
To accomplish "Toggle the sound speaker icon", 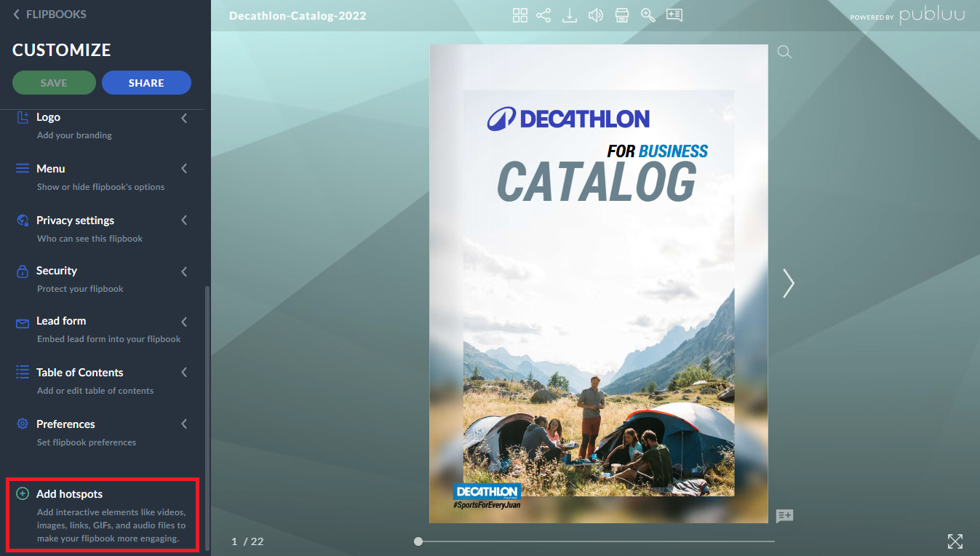I will (x=596, y=15).
